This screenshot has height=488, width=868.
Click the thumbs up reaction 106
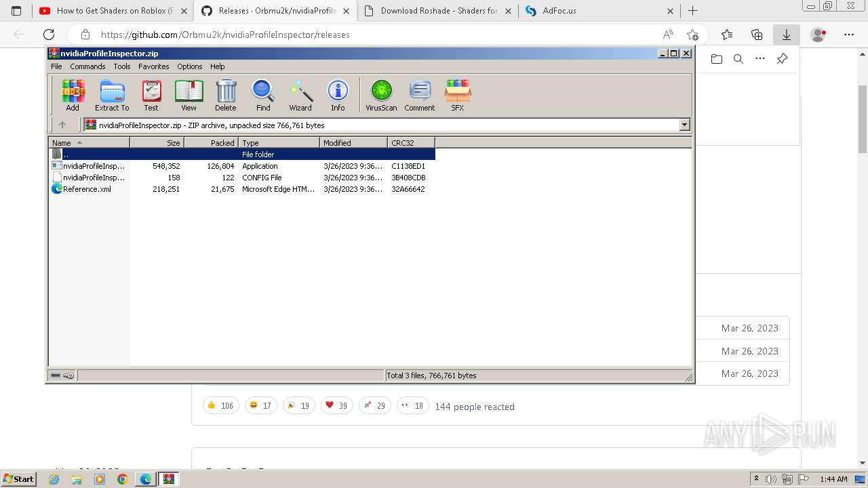tap(220, 405)
